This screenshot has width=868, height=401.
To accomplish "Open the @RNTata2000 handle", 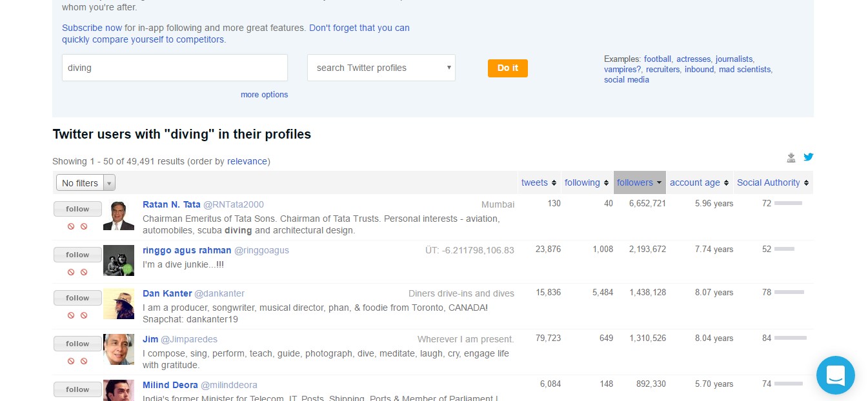I will point(234,204).
